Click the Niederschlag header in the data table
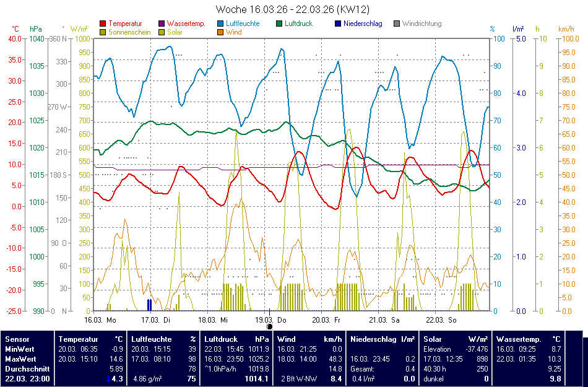588x387 pixels. [x=373, y=339]
